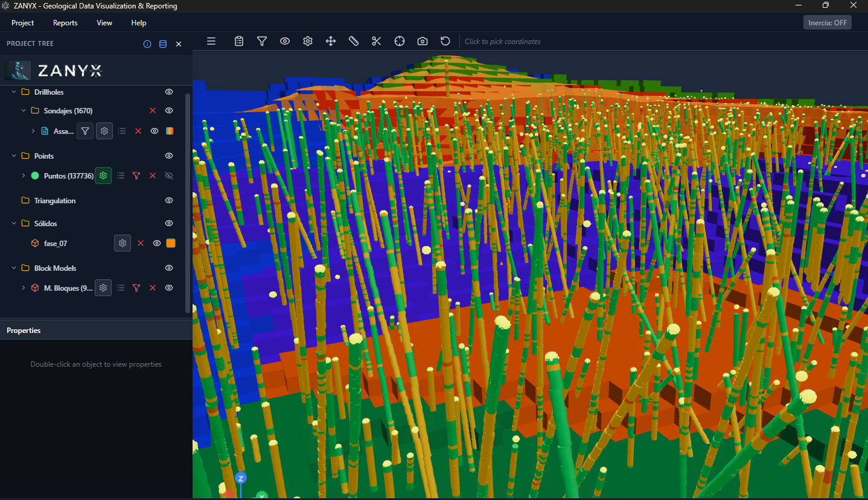The height and width of the screenshot is (500, 868).
Task: Open the camera screenshot tool
Action: point(422,41)
